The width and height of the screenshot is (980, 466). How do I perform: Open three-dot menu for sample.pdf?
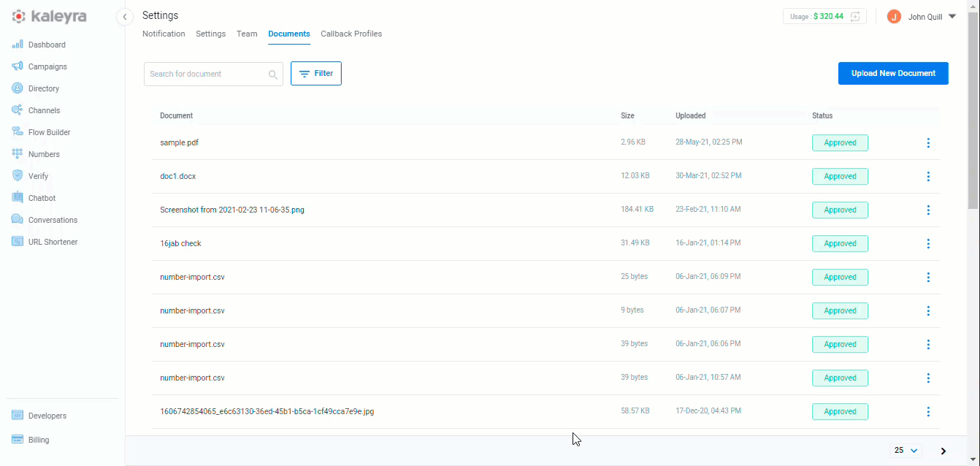point(928,143)
